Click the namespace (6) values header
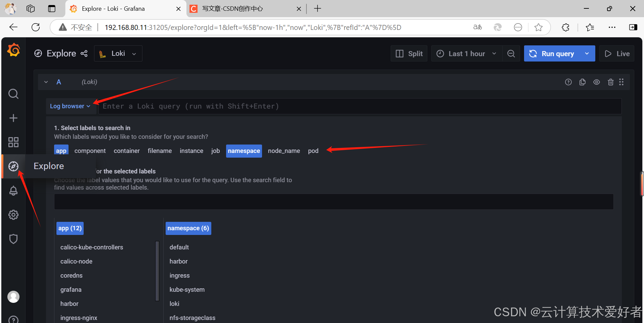Screen dimensions: 644x323 188,228
